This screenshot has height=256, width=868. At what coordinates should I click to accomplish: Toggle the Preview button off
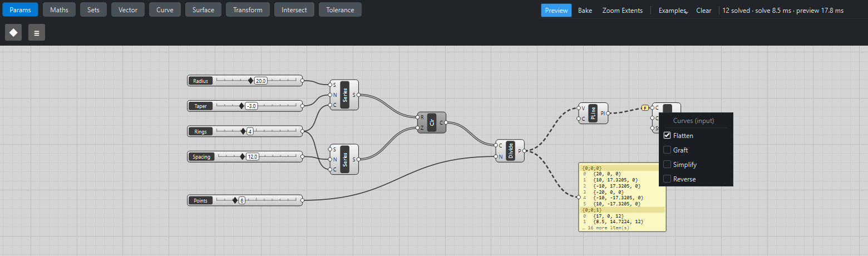[556, 10]
